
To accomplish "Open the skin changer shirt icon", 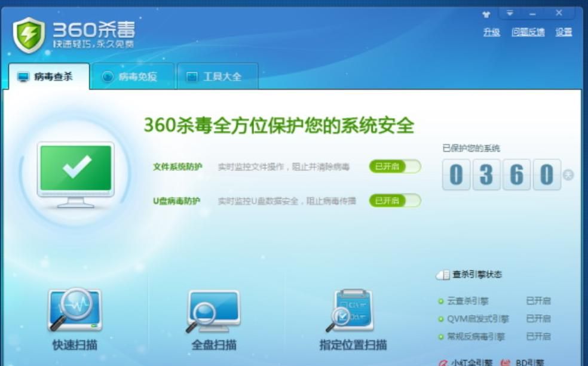I will [486, 14].
